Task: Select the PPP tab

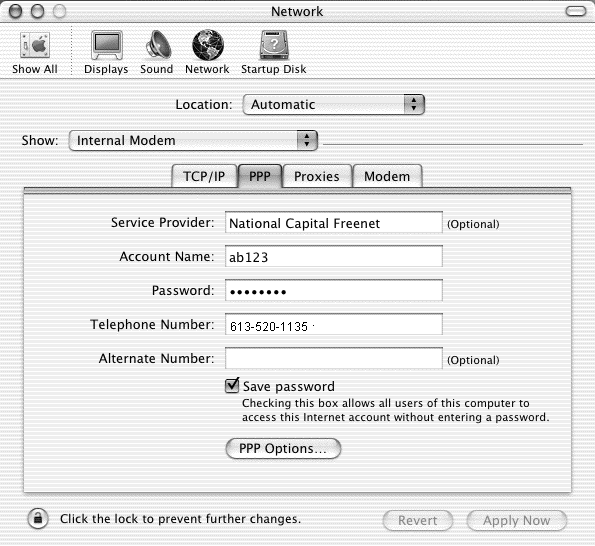Action: click(260, 176)
